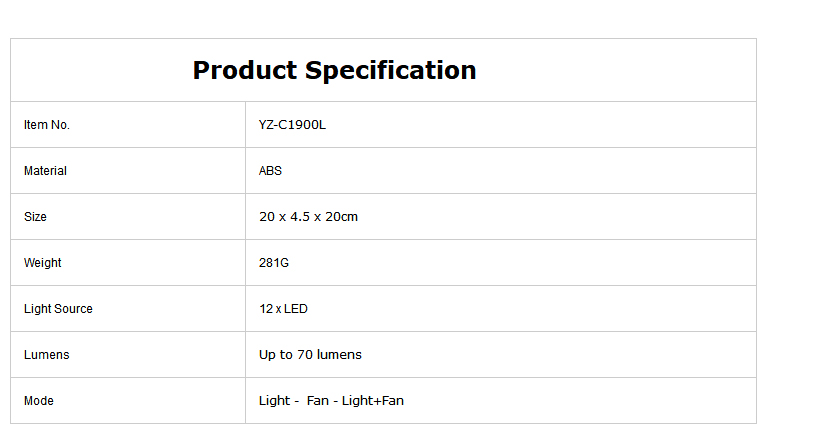Select the Size label cell
The image size is (818, 447).
[x=128, y=216]
